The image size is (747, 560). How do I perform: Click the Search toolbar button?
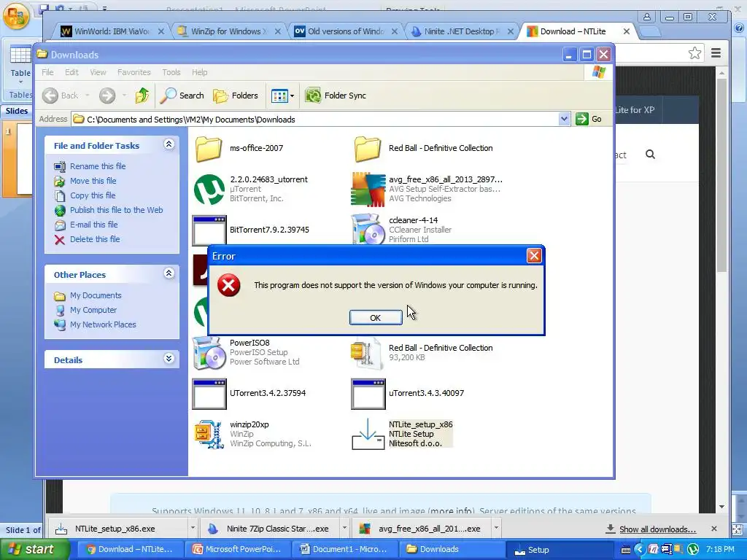tap(182, 96)
